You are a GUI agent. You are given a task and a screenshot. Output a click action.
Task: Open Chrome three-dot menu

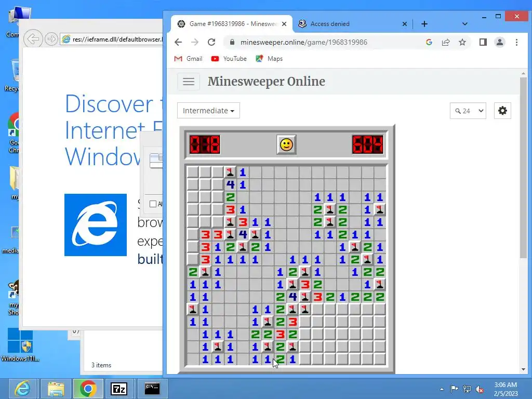tap(516, 42)
